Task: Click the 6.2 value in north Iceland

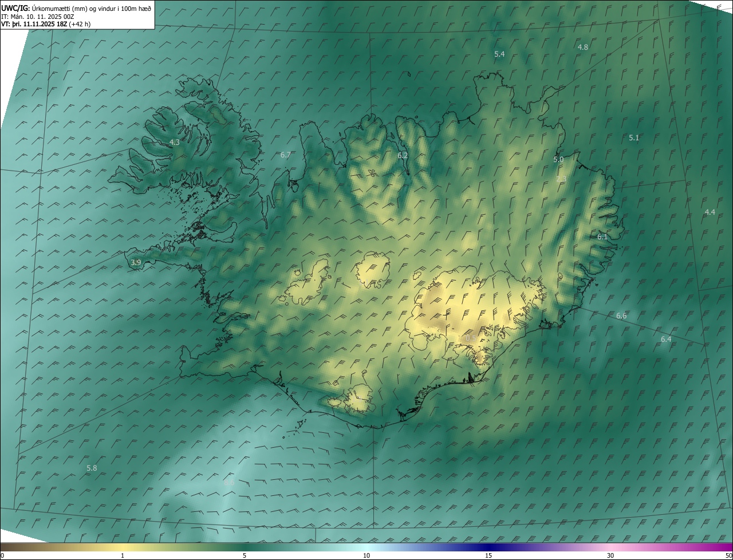Action: click(403, 155)
